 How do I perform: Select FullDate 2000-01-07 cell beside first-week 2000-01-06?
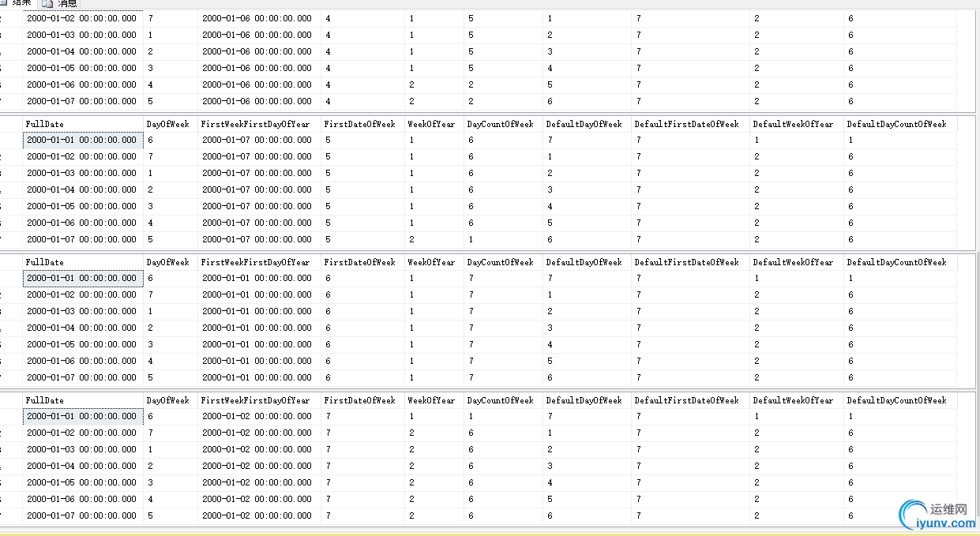83,101
